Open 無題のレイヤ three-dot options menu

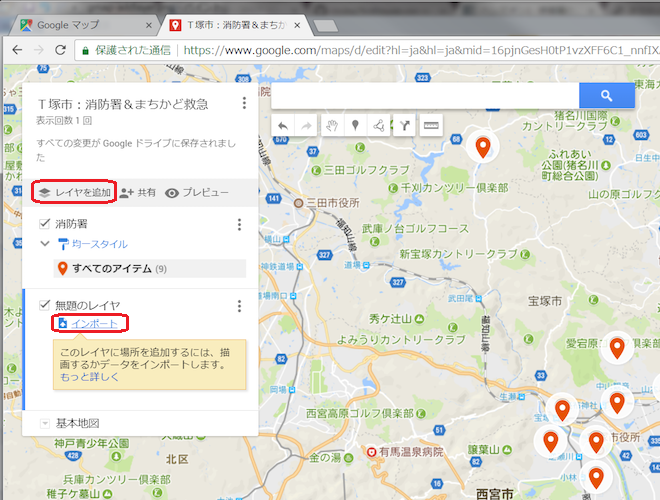pyautogui.click(x=239, y=306)
